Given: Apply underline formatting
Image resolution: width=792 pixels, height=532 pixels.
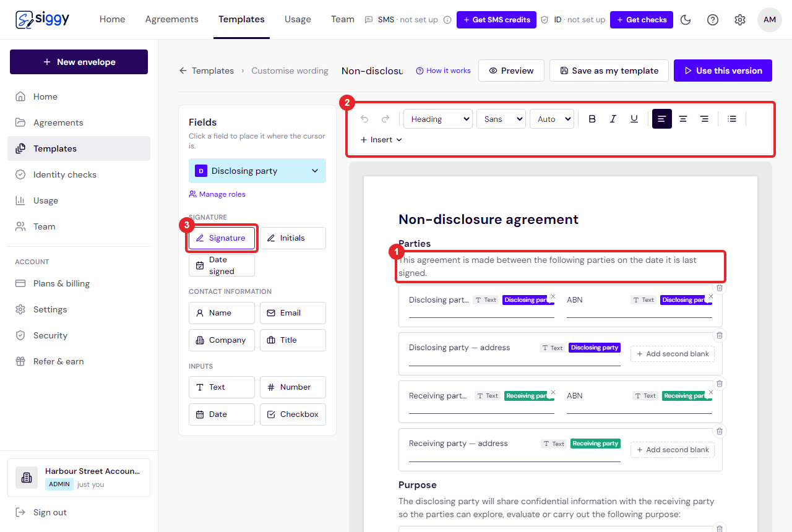Looking at the screenshot, I should (x=634, y=119).
